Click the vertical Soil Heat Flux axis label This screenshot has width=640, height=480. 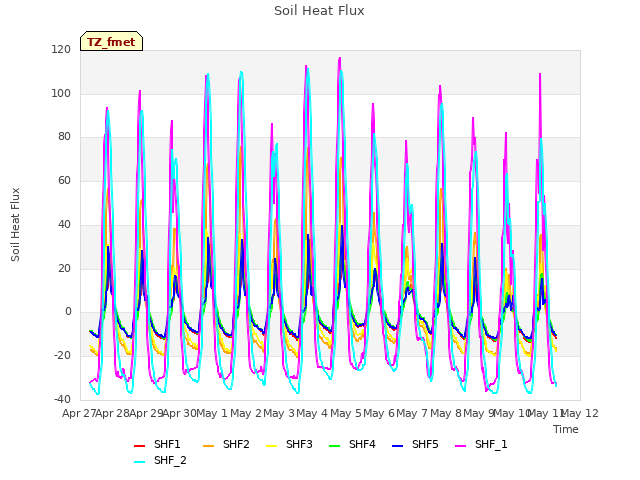(x=15, y=224)
